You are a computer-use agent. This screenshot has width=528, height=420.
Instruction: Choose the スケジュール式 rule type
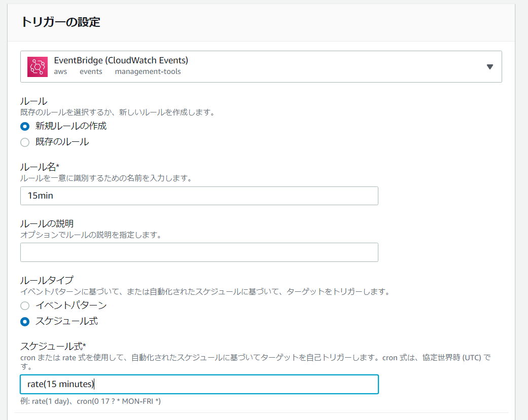[x=24, y=321]
